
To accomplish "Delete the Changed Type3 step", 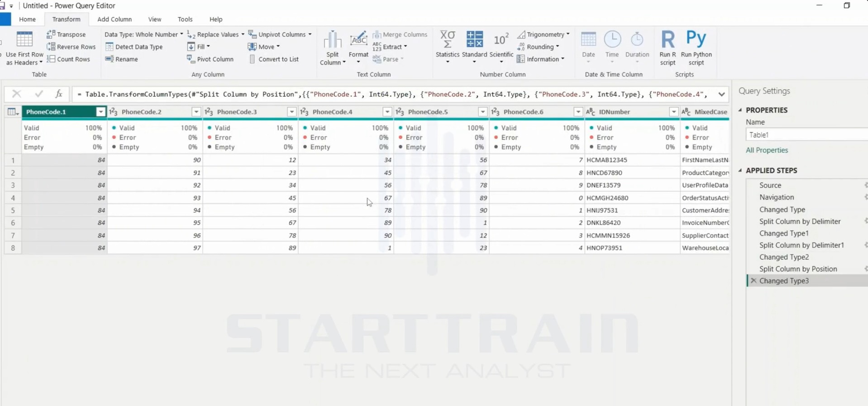I will [x=754, y=281].
